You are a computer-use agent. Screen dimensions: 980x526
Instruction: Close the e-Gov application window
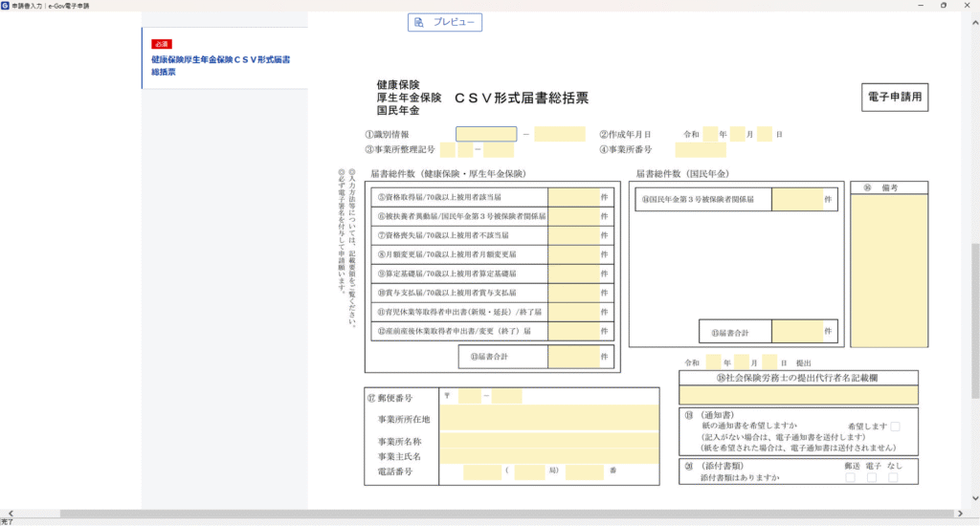pos(967,5)
